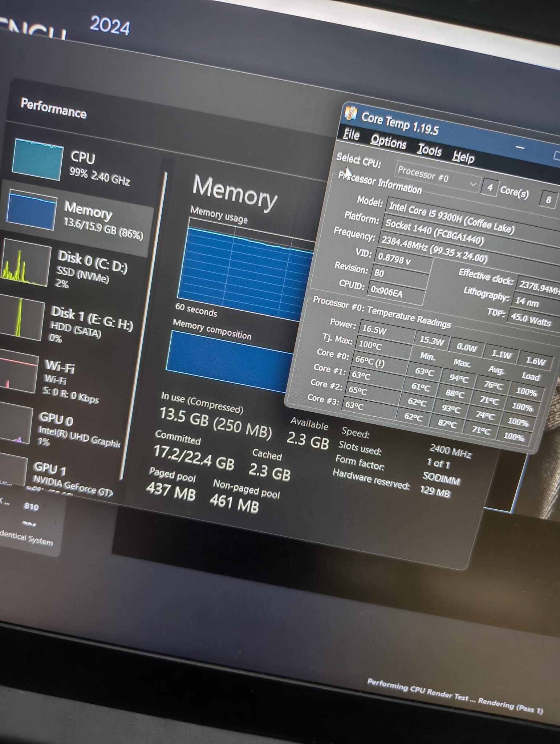Viewport: 560px width, 744px height.
Task: Click the Core #2 current temperature 65°C
Action: click(x=373, y=391)
